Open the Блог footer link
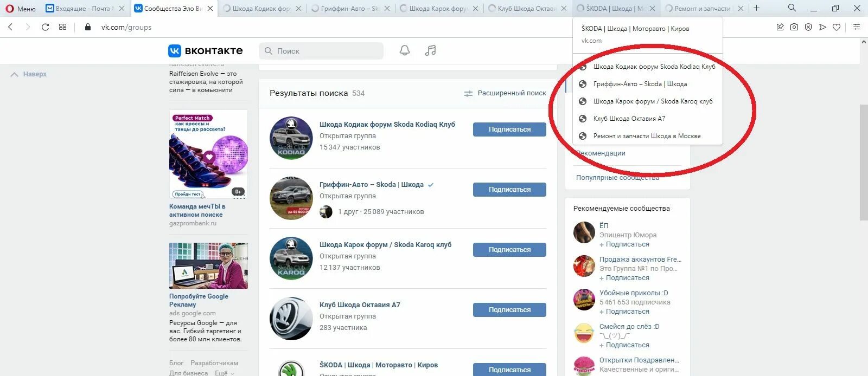 (176, 363)
